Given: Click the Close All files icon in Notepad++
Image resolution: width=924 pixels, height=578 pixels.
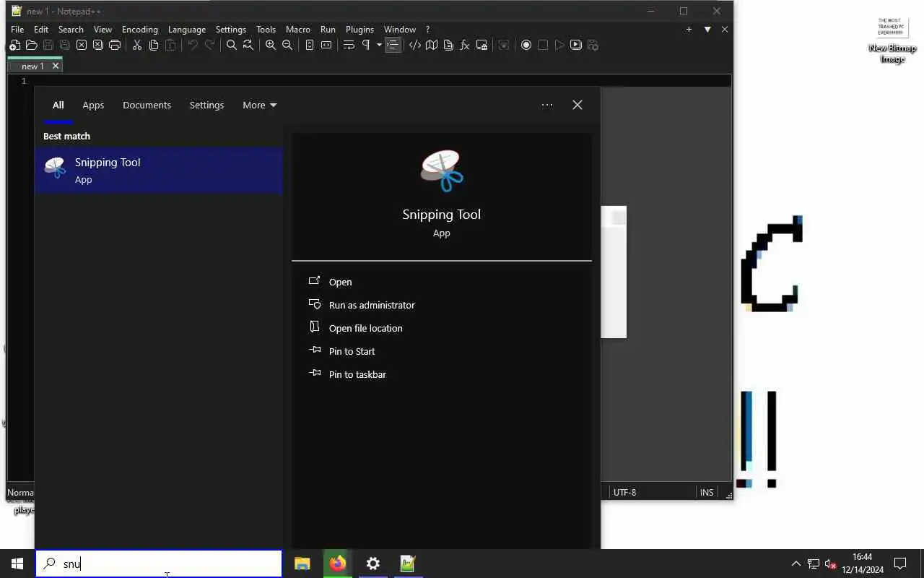Looking at the screenshot, I should [x=98, y=45].
